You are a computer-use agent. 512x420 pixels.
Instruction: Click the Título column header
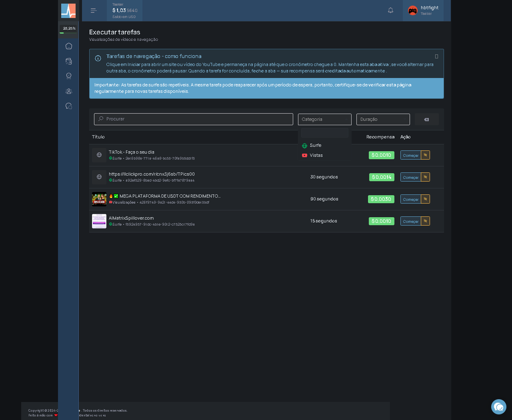[x=98, y=137]
